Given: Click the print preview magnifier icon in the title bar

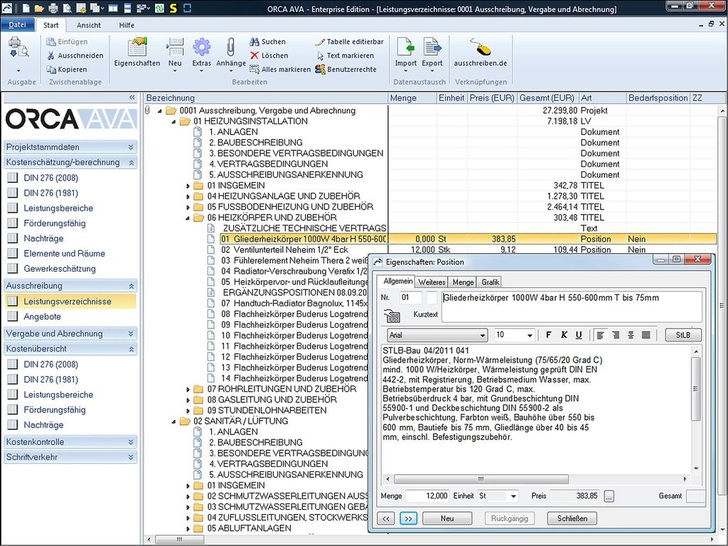Looking at the screenshot, I should coord(67,8).
